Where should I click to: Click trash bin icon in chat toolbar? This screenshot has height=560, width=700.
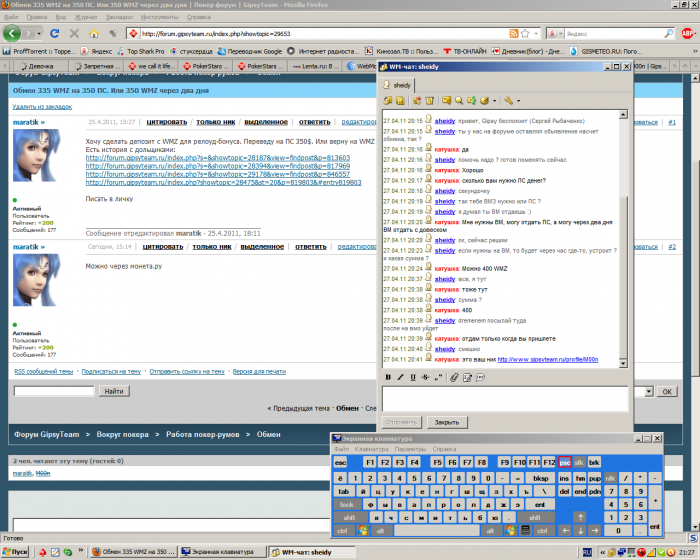[x=429, y=100]
